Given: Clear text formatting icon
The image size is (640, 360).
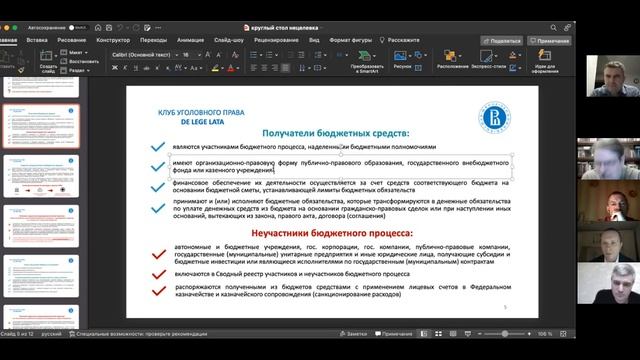Looking at the screenshot, I should 235,55.
